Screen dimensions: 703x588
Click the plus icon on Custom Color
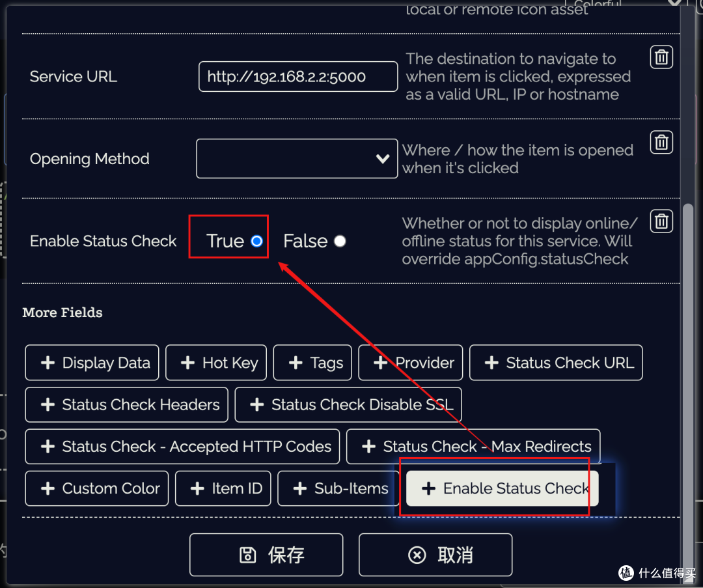(x=48, y=488)
